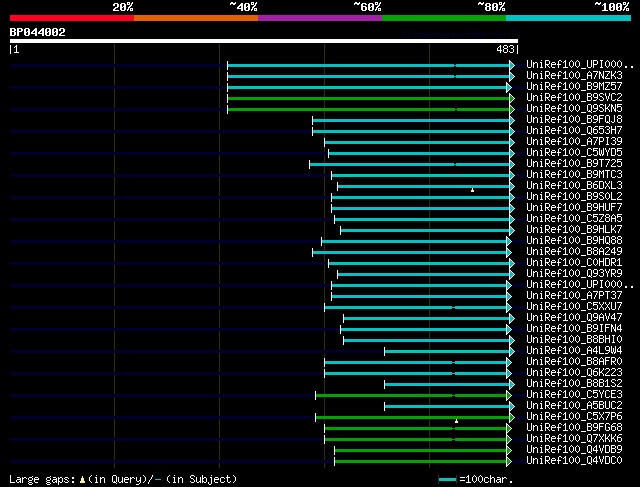
Task: Select the UniRef100_Q9AV47 label
Action: (574, 318)
